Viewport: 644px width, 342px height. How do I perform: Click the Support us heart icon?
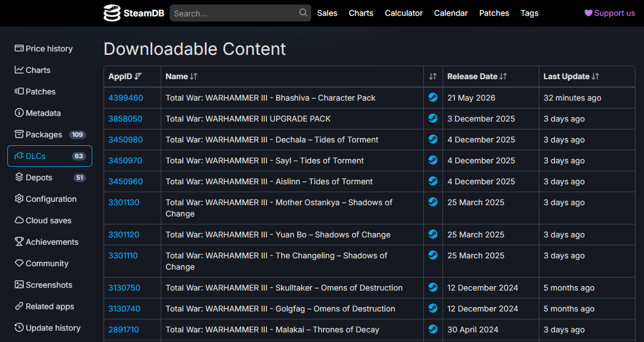click(x=588, y=13)
